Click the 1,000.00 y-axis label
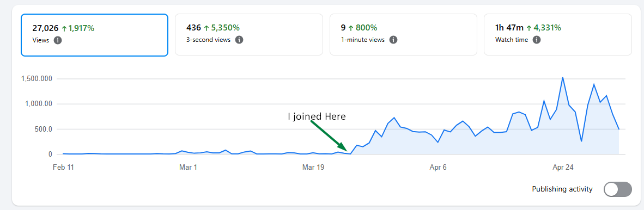 pyautogui.click(x=39, y=104)
